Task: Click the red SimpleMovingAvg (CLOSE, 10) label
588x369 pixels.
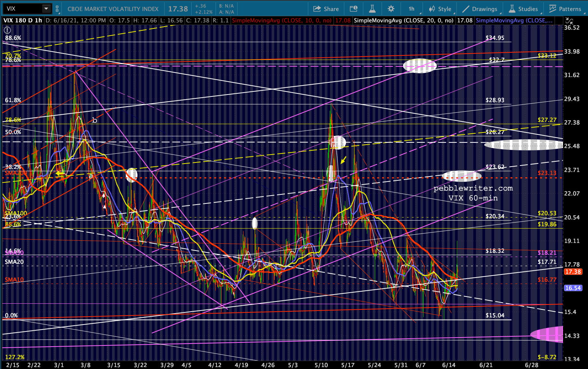Action: pos(281,20)
